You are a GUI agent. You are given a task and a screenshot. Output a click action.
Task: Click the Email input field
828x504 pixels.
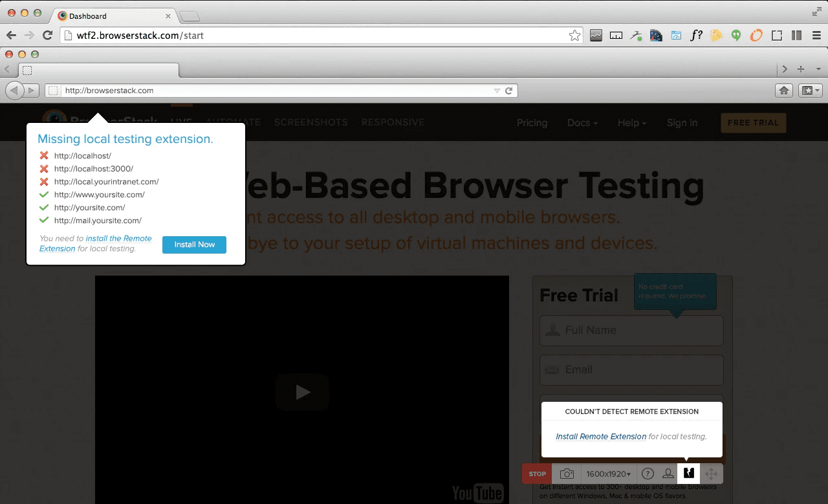[631, 369]
